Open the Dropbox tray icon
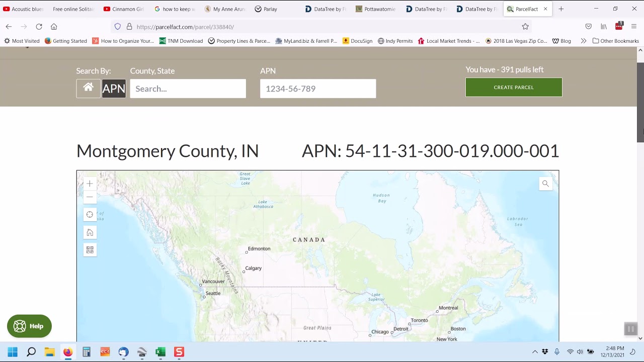The width and height of the screenshot is (644, 362). click(545, 352)
